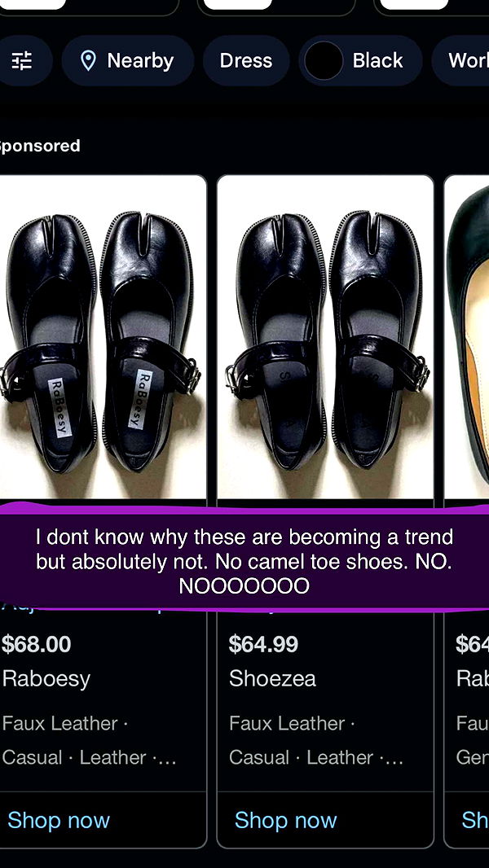
Task: Tap the Sponsored label
Action: [x=39, y=146]
